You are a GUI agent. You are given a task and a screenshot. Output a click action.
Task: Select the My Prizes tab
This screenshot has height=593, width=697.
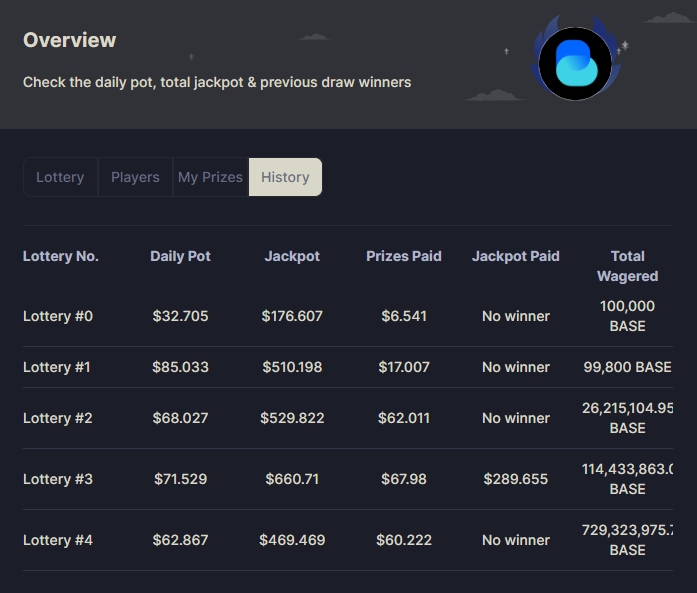tap(210, 177)
